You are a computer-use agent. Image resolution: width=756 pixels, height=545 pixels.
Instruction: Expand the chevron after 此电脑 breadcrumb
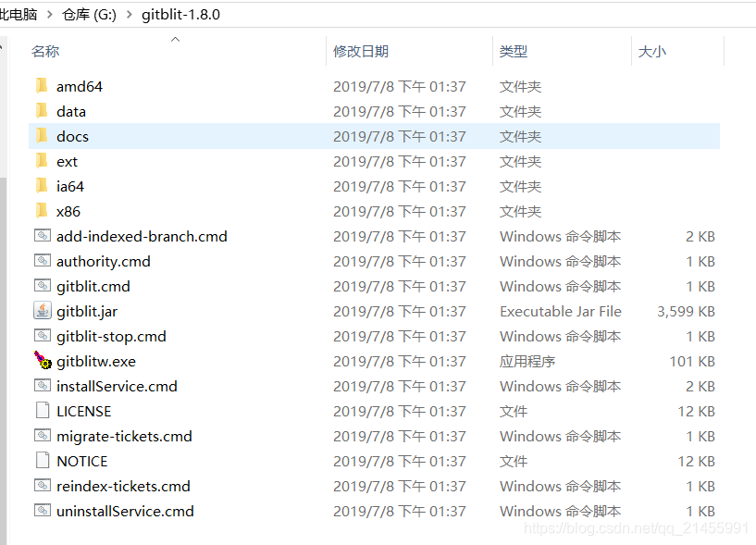pos(50,15)
